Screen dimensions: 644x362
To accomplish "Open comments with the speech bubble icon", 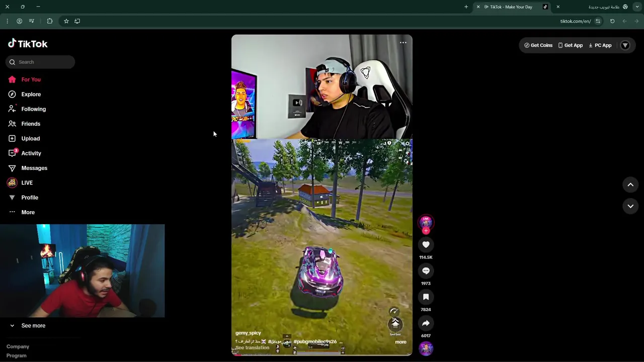I will pos(426,270).
